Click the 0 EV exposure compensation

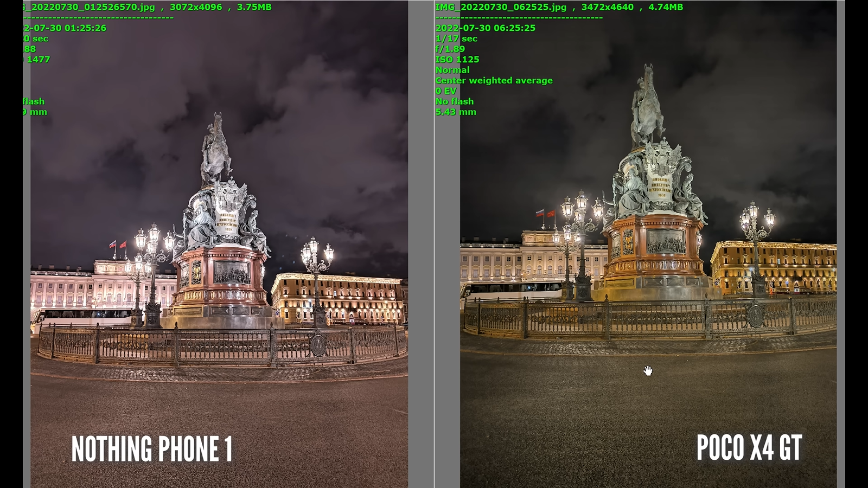446,91
